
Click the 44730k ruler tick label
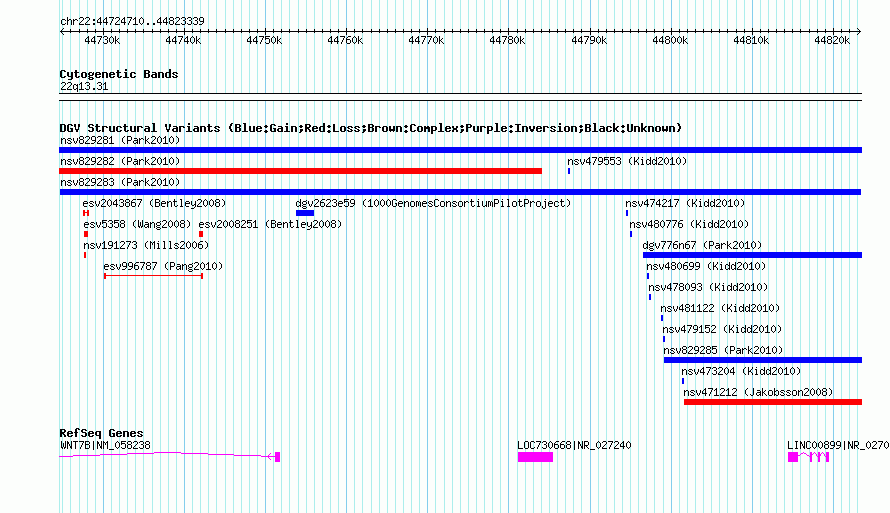[102, 40]
